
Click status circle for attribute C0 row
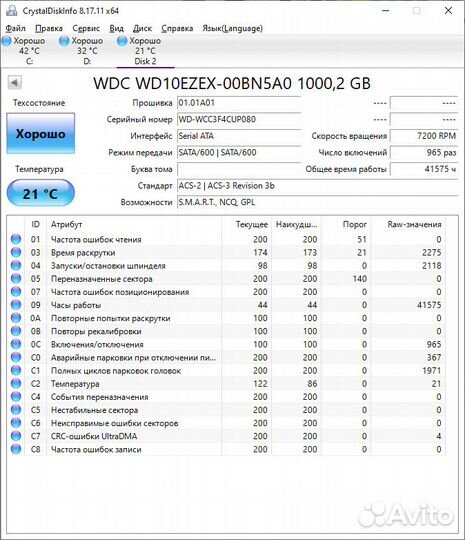(16, 357)
